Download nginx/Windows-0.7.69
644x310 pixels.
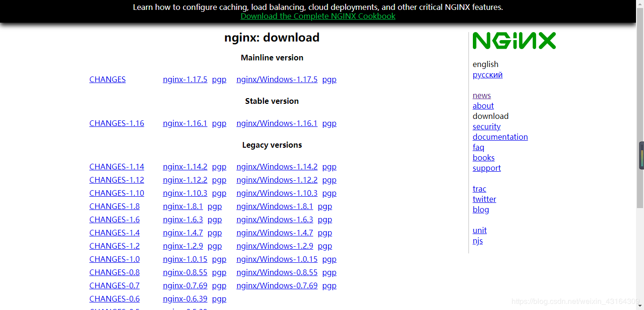(x=277, y=285)
